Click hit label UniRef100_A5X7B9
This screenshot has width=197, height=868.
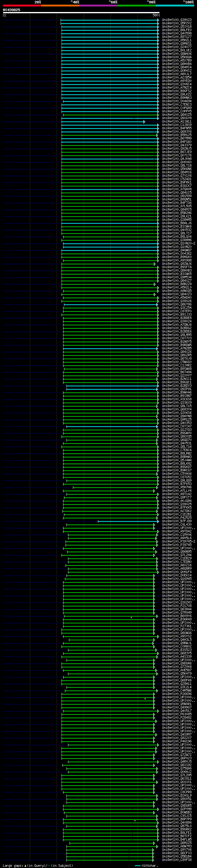point(177,61)
